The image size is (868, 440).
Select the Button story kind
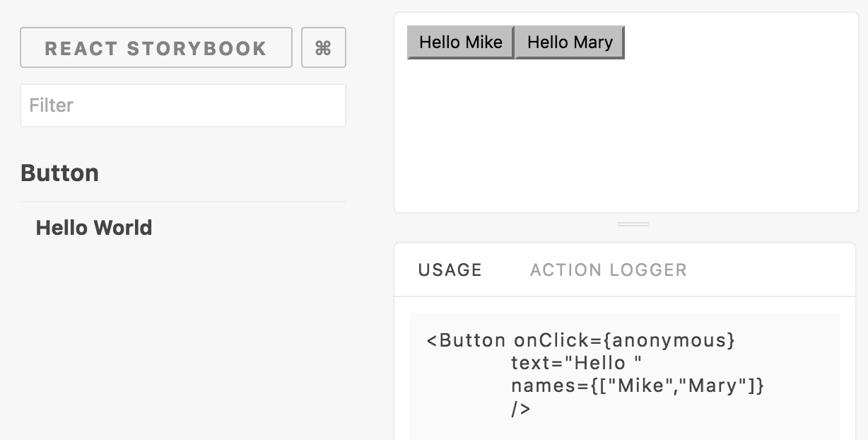[60, 173]
